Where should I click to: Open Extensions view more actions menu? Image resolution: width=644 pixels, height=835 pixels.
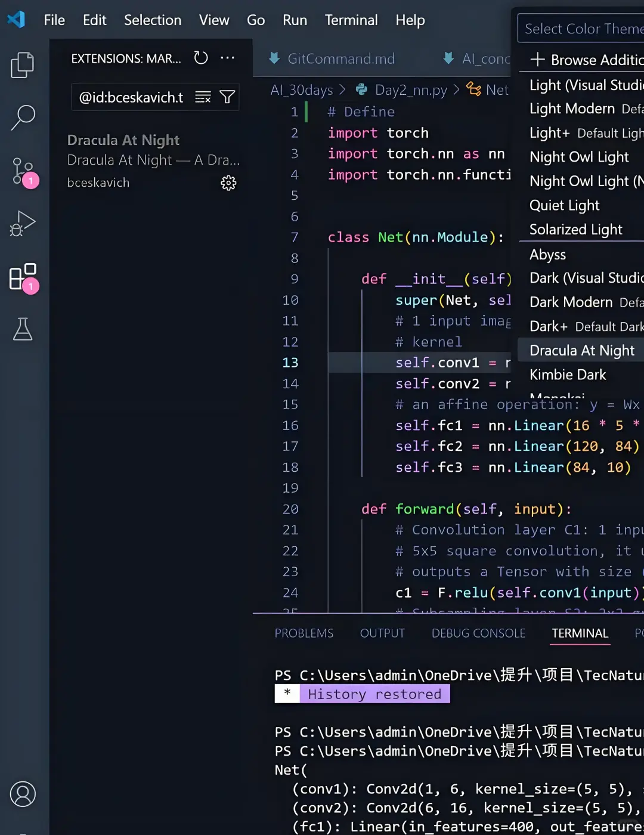tap(227, 58)
